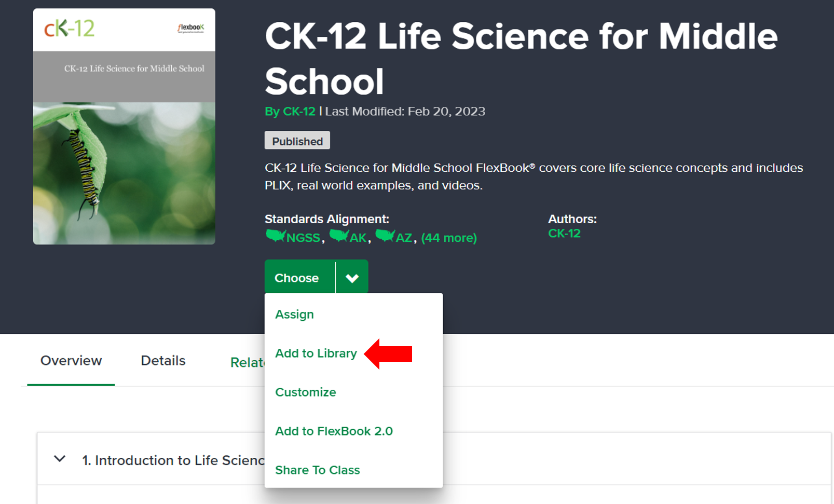Click the CK-12 logo on the book cover
834x504 pixels.
tap(70, 29)
